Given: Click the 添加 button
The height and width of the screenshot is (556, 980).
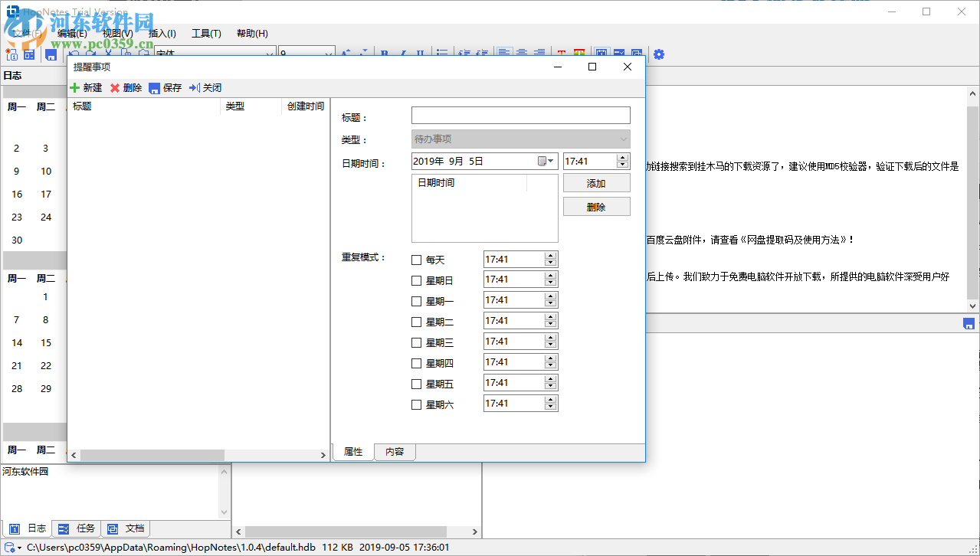Looking at the screenshot, I should pyautogui.click(x=596, y=183).
